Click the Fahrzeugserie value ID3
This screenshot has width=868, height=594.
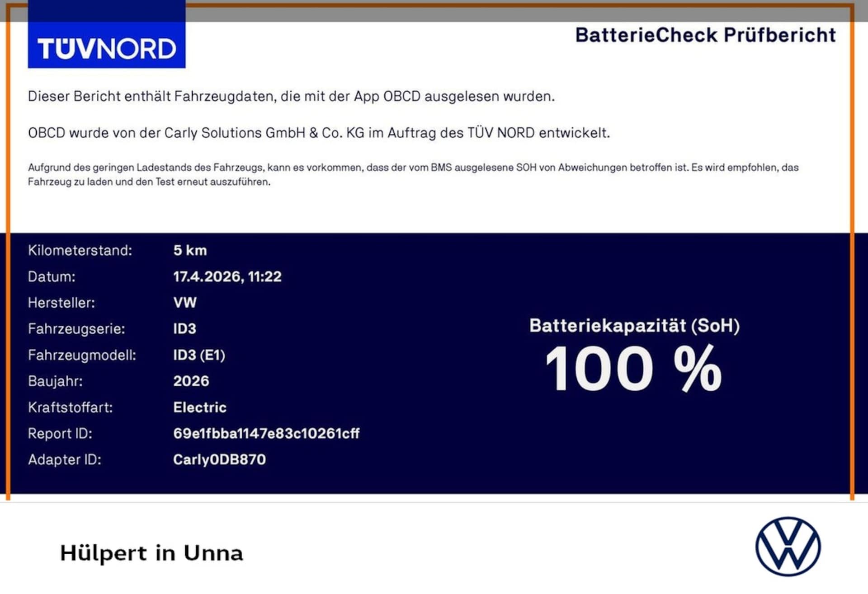point(184,328)
